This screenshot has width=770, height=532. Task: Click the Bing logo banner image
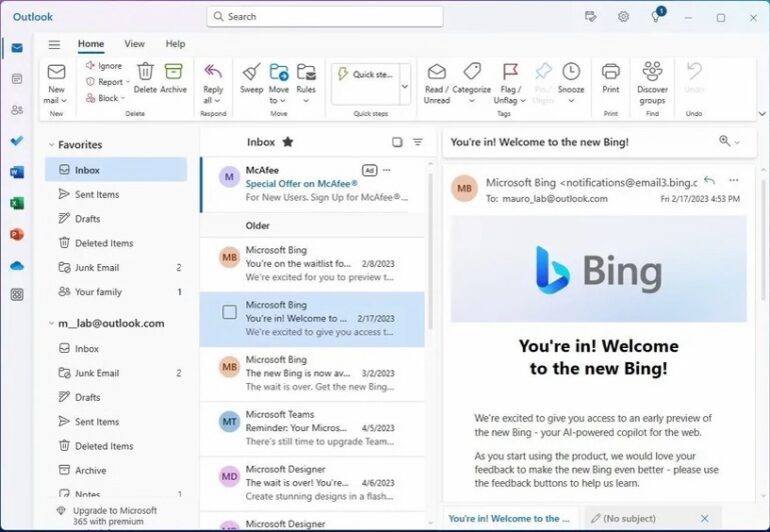click(x=599, y=269)
